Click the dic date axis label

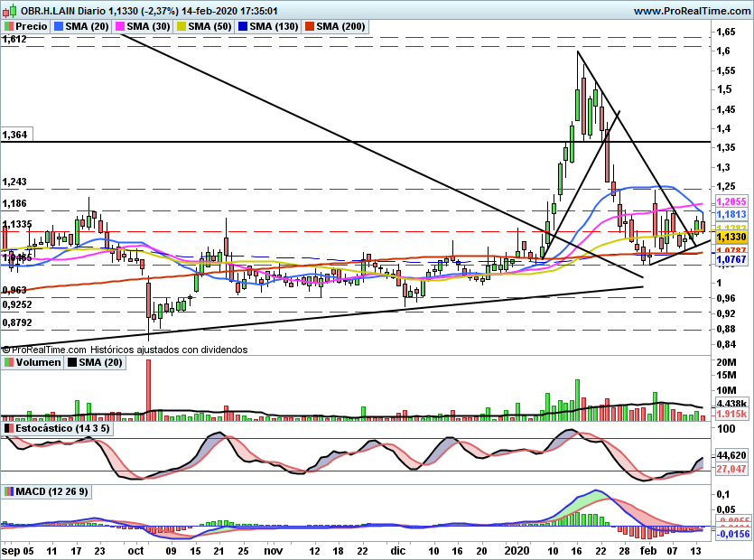[398, 551]
